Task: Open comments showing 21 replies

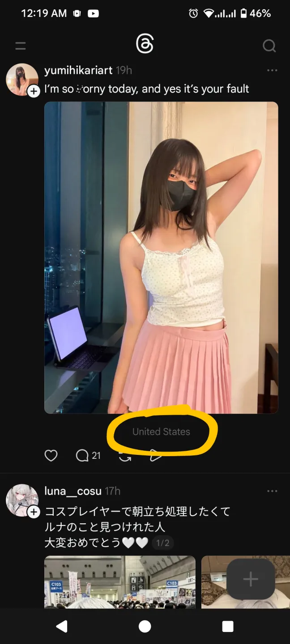Action: (88, 455)
